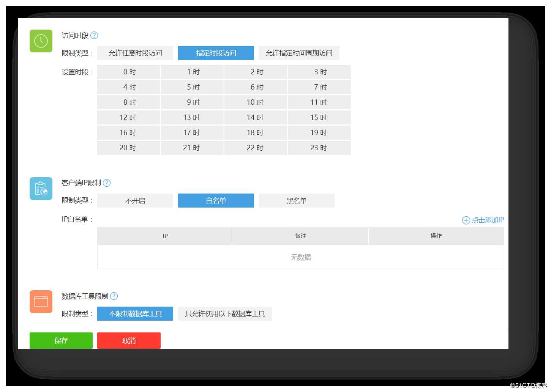The height and width of the screenshot is (392, 551).
Task: Toggle the 17 时 hour slot
Action: 192,133
